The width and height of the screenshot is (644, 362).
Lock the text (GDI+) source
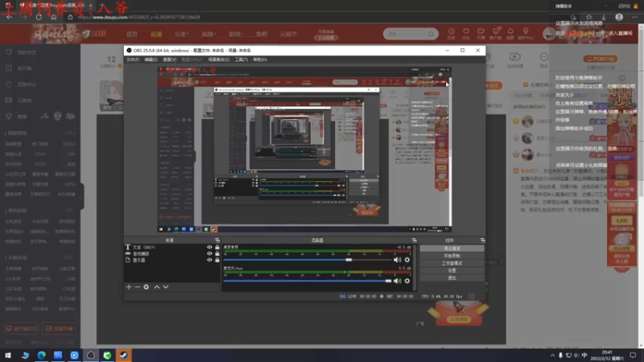pyautogui.click(x=217, y=247)
